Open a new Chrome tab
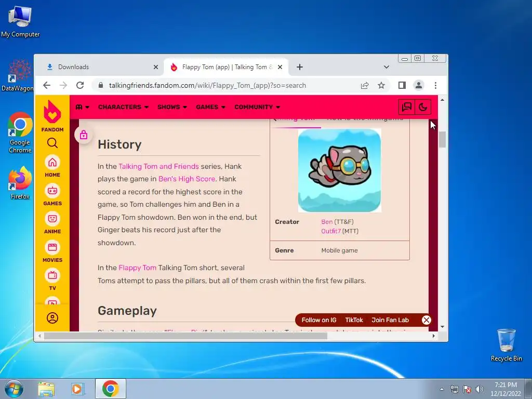The height and width of the screenshot is (399, 532). point(300,67)
